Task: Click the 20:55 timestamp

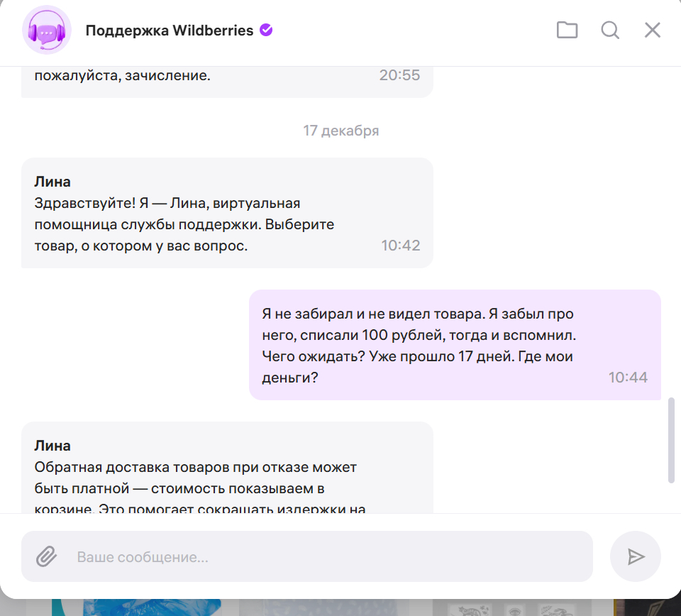Action: (x=399, y=75)
